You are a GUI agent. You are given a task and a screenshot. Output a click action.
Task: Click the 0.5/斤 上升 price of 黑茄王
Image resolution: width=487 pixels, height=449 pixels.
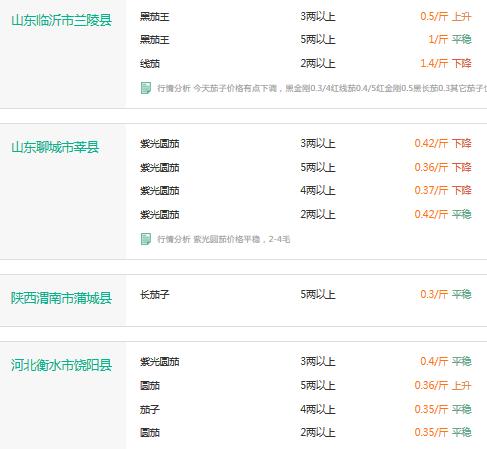pyautogui.click(x=446, y=16)
